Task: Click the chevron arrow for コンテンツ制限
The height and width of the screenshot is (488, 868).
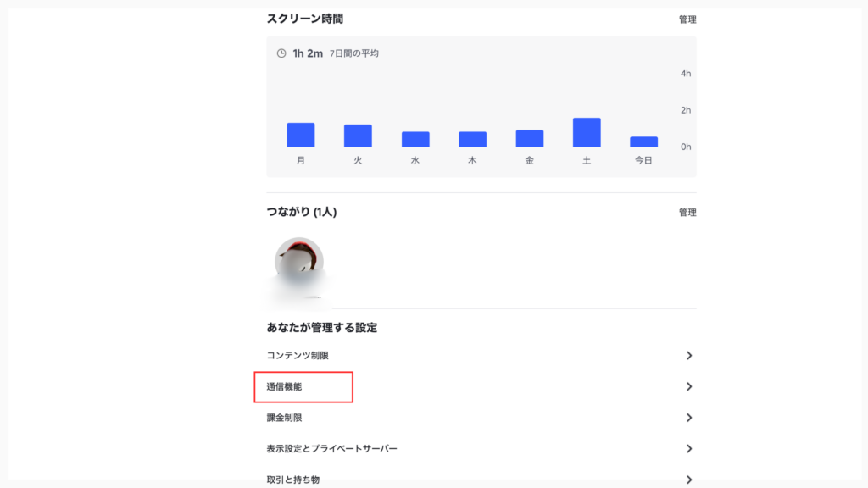Action: (689, 356)
